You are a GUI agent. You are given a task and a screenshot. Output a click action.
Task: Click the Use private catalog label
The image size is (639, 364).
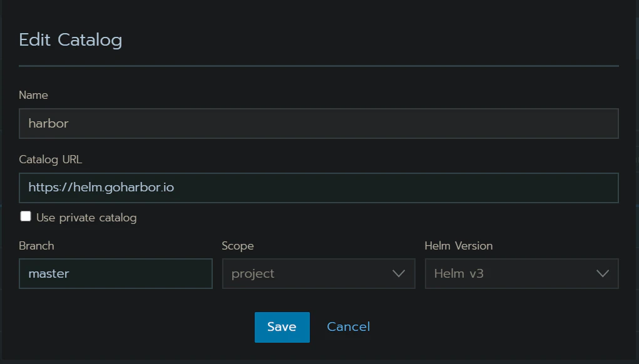(x=86, y=218)
